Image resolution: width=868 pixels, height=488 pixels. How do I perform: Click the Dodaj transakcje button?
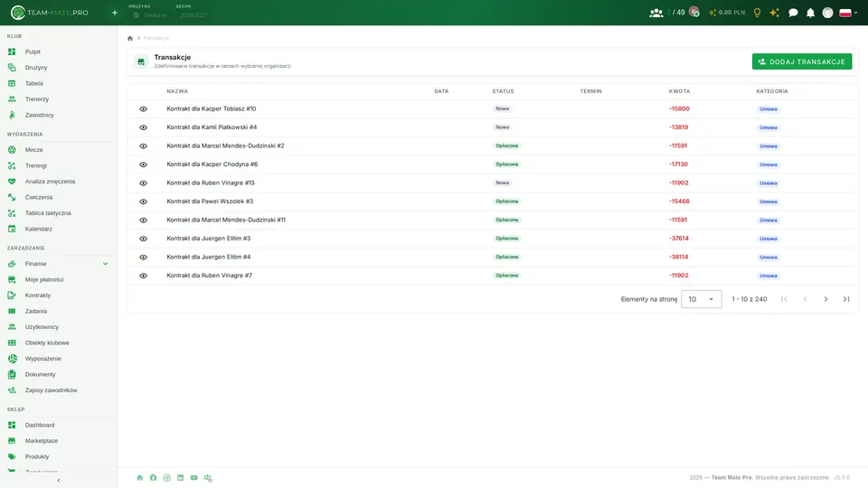tap(802, 61)
